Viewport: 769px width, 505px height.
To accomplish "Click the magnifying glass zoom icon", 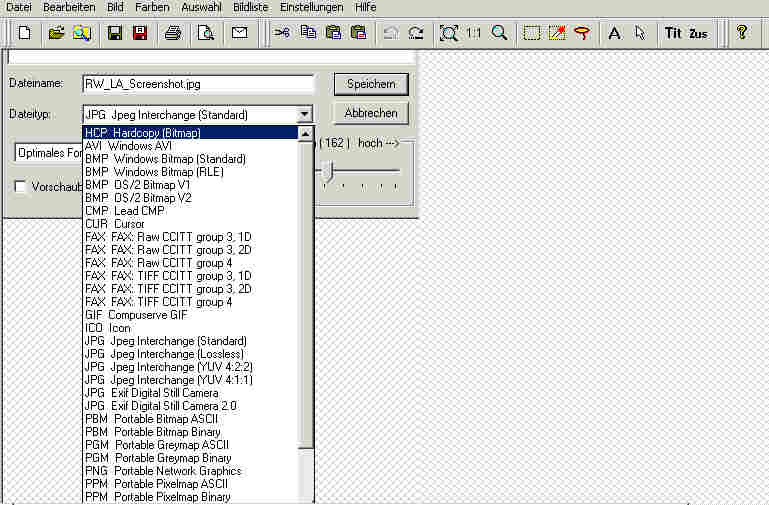I will point(498,33).
